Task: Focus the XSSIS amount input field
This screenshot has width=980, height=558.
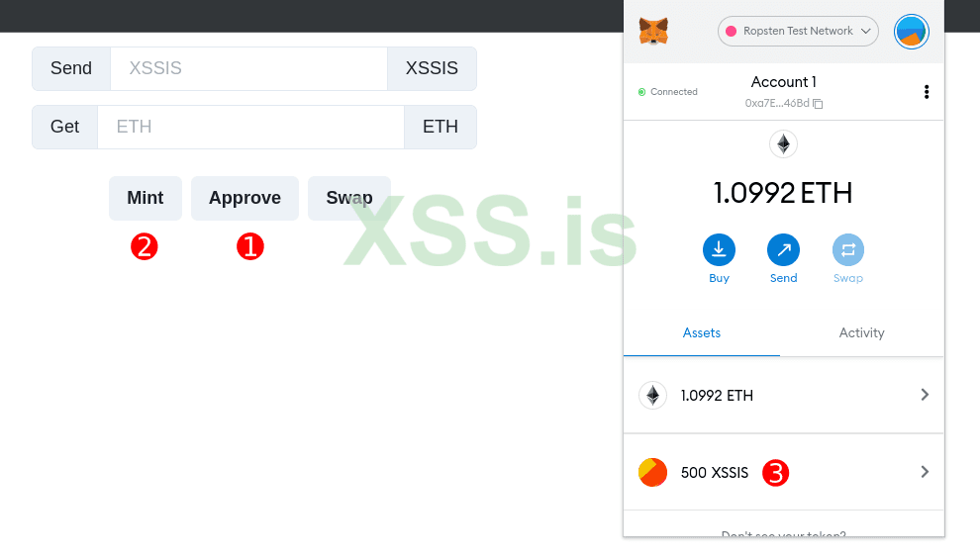Action: 248,68
